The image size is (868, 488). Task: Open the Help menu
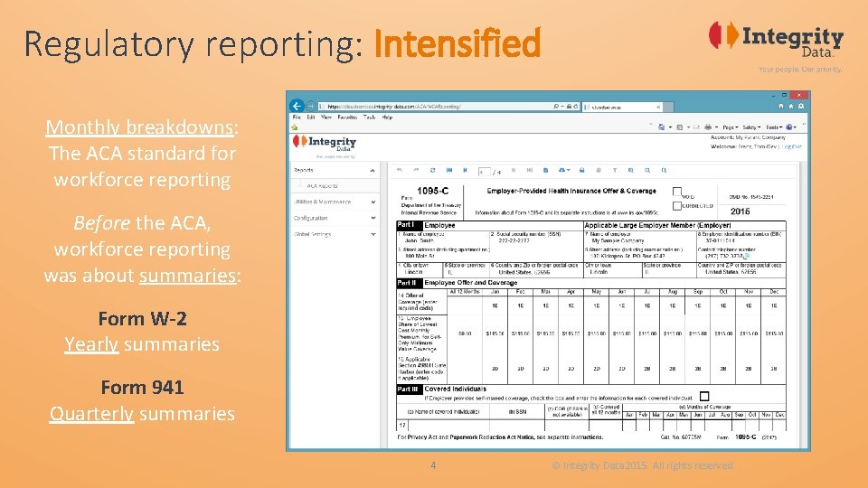tap(387, 117)
